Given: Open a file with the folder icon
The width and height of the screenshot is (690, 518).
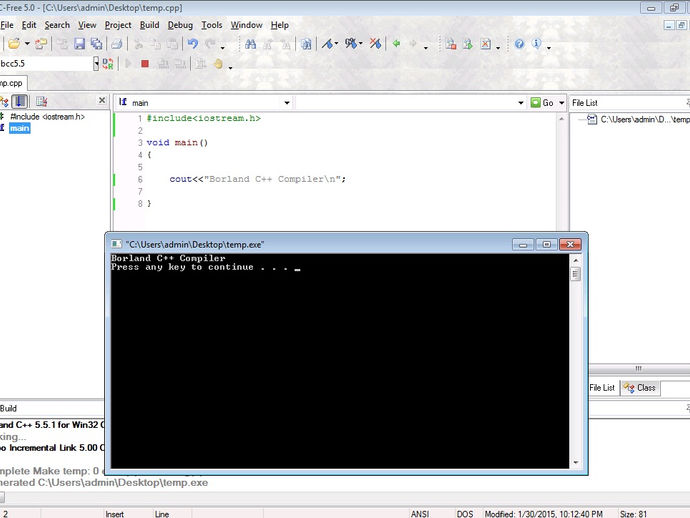Looking at the screenshot, I should coord(14,43).
